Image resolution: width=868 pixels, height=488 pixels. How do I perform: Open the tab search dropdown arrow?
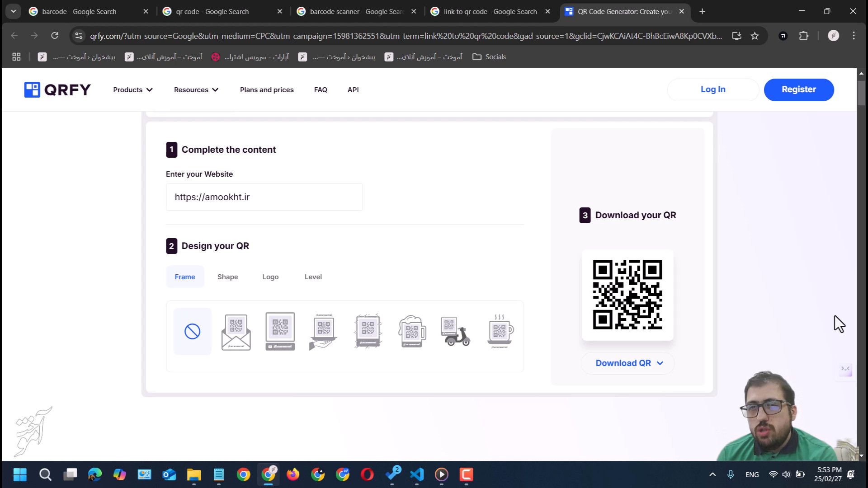tap(14, 11)
